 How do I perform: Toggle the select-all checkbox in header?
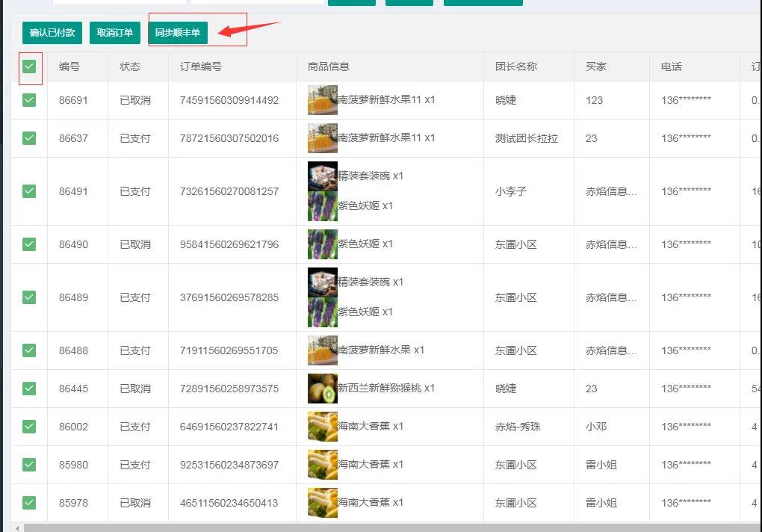click(29, 67)
